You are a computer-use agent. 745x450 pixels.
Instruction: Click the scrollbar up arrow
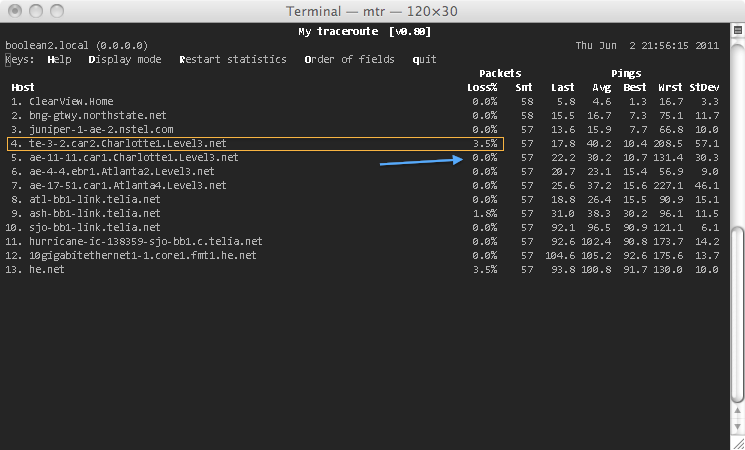pyautogui.click(x=737, y=412)
